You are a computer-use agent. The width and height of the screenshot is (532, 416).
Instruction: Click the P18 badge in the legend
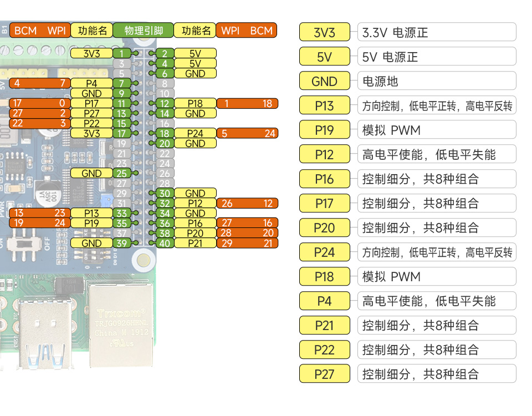coord(324,276)
